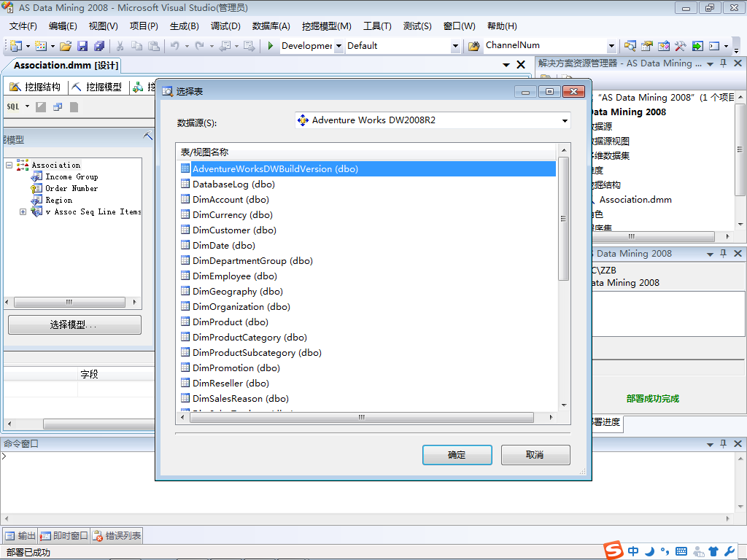Open the Development configuration dropdown
This screenshot has width=747, height=560.
tap(338, 46)
